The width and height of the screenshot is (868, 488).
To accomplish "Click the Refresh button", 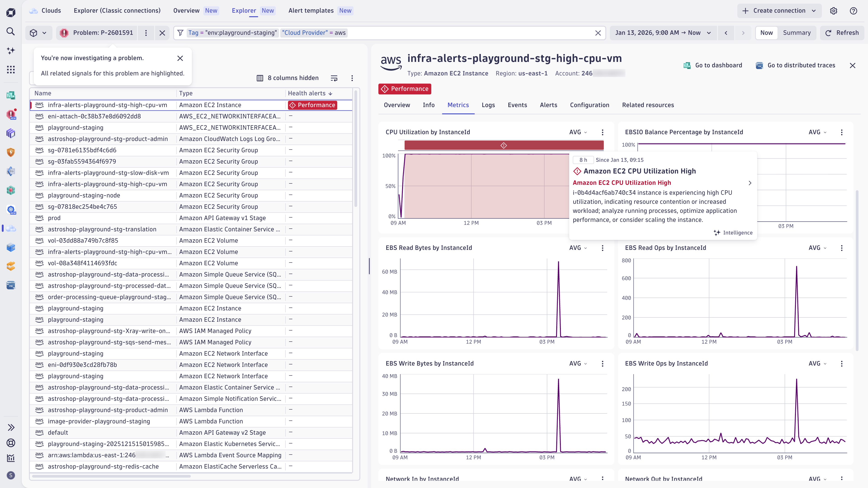I will (x=842, y=33).
